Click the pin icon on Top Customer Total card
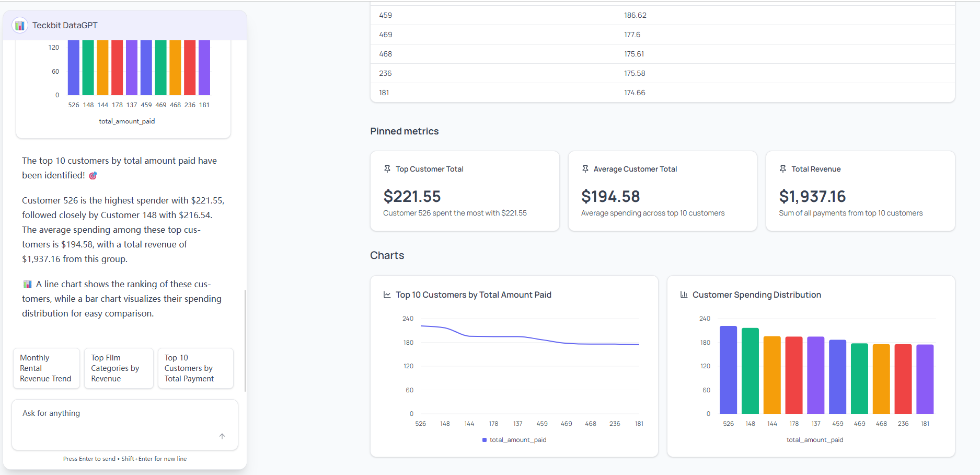This screenshot has width=980, height=475. 387,168
